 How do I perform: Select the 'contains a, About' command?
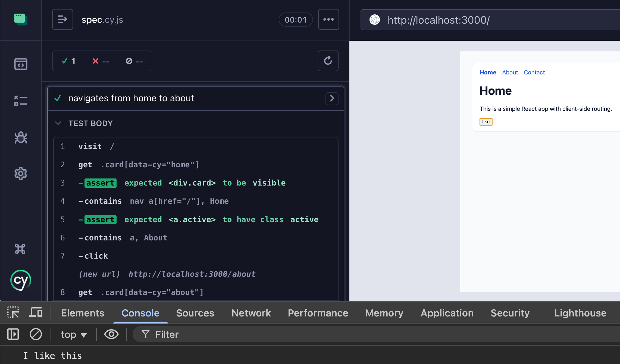(x=196, y=238)
